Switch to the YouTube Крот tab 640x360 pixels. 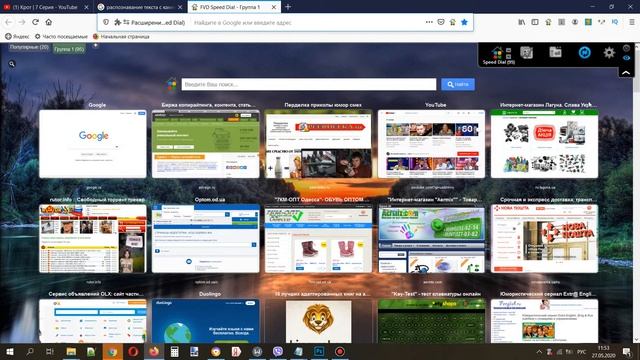[x=45, y=7]
